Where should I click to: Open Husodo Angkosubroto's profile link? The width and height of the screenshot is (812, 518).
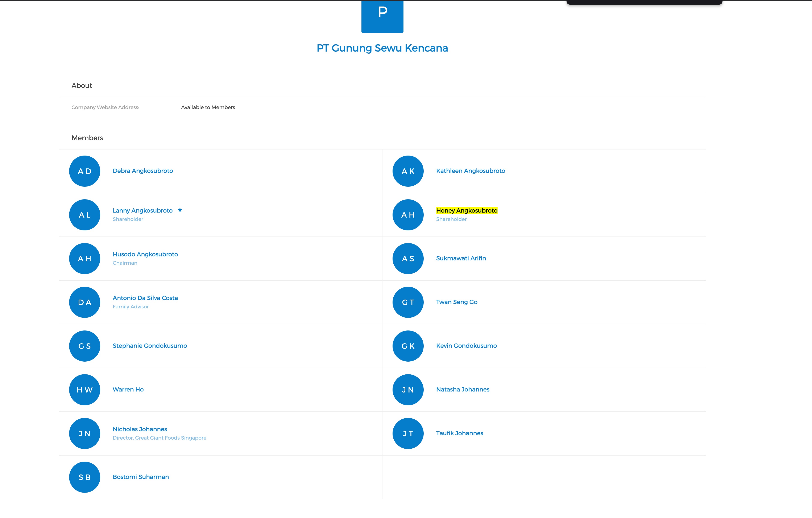tap(145, 254)
